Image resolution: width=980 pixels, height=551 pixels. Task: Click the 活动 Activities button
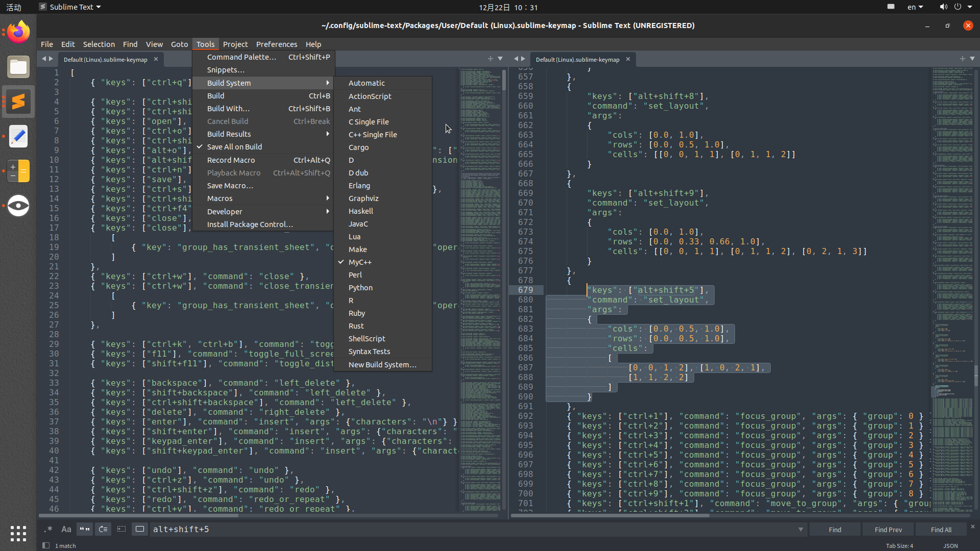(x=14, y=7)
